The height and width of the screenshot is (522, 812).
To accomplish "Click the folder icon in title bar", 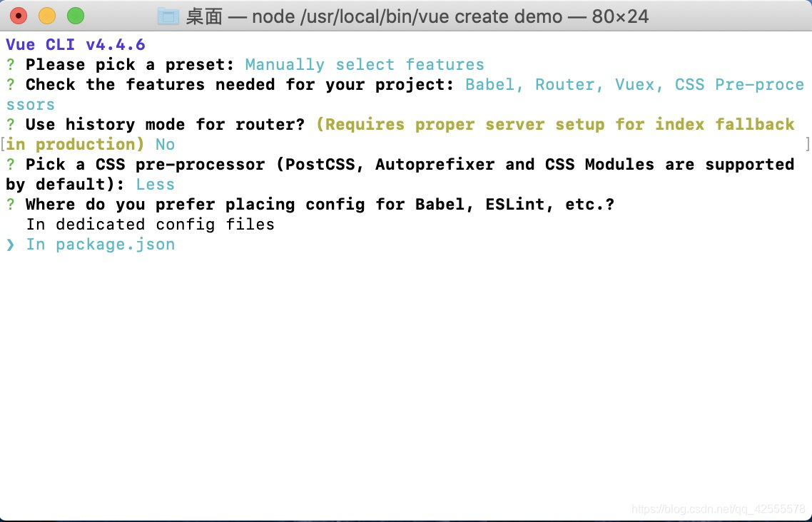I will point(168,16).
